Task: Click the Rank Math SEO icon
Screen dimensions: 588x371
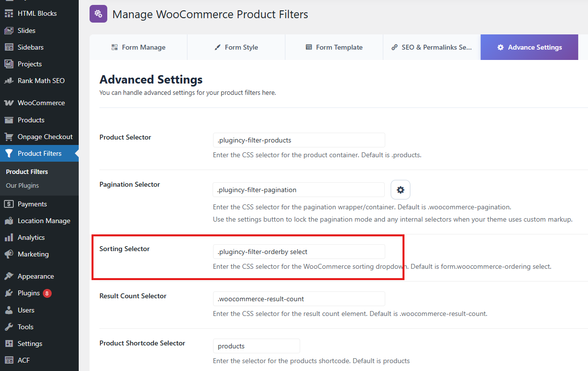Action: point(9,81)
